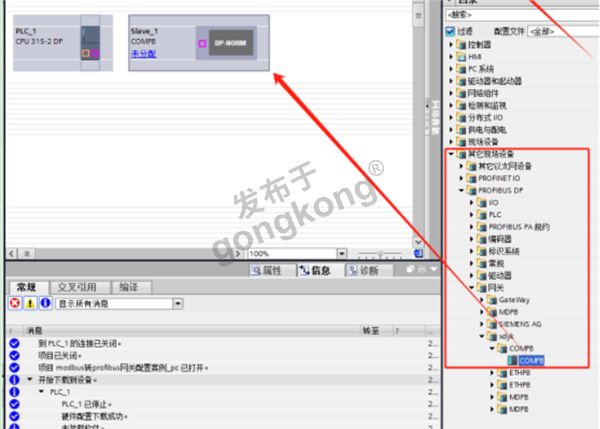Select the 驱动器 folder icon
Viewport: 600px width, 429px height.
click(x=482, y=276)
